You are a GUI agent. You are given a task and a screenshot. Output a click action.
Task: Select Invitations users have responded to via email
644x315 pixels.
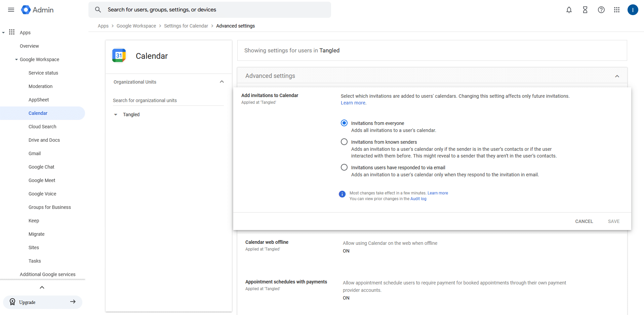[x=344, y=167]
